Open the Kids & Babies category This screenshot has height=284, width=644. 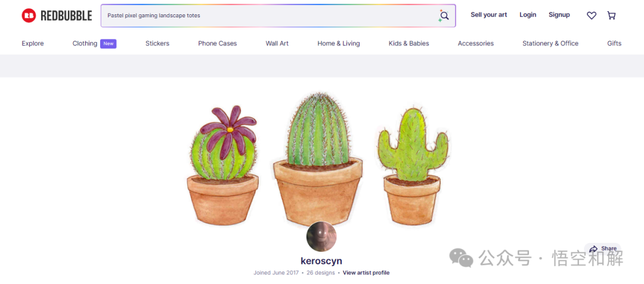point(408,44)
